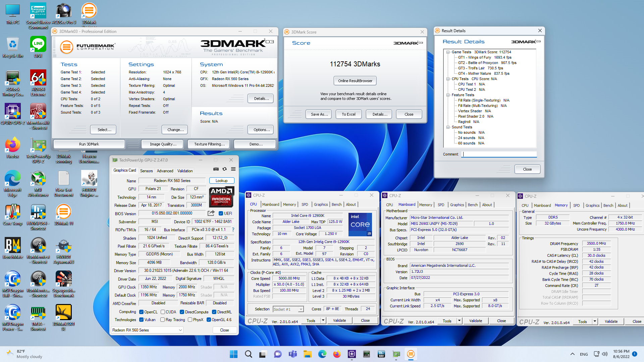This screenshot has width=644, height=362.
Task: Open the Sound Blaster Command desktop icon
Action: pos(38,16)
